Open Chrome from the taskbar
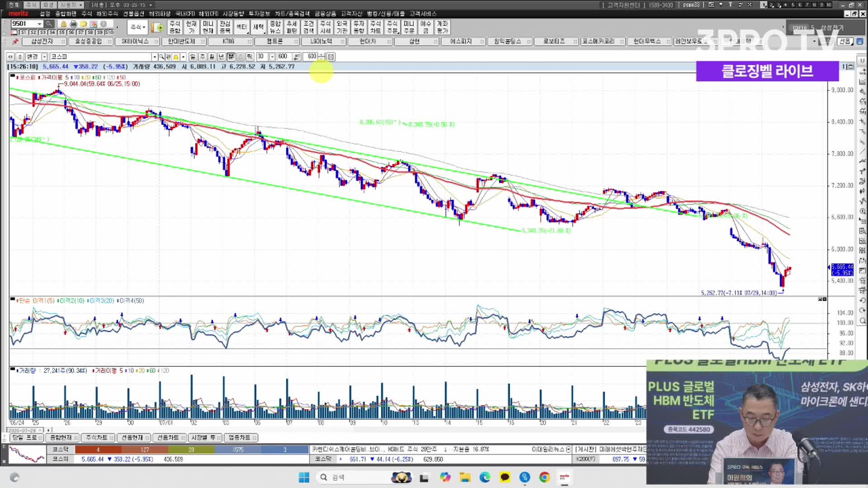The height and width of the screenshot is (488, 868). coord(544,477)
